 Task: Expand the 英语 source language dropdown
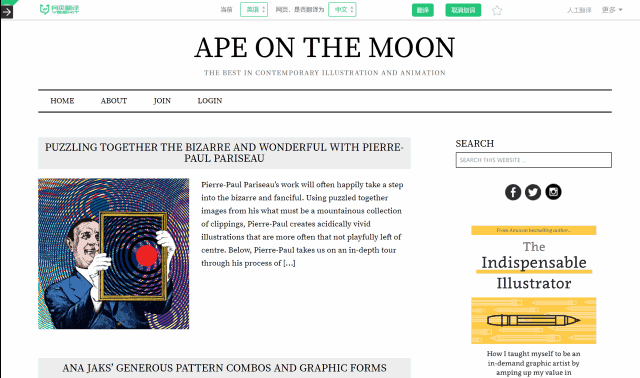point(254,9)
